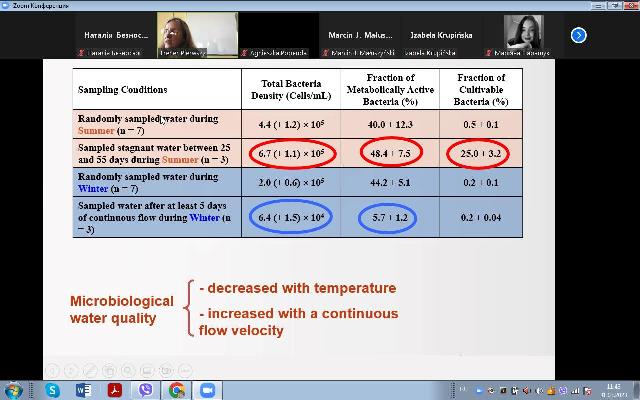Click the value '4.4 (± 1.2) × 10⁵'
This screenshot has width=640, height=400.
(x=291, y=124)
